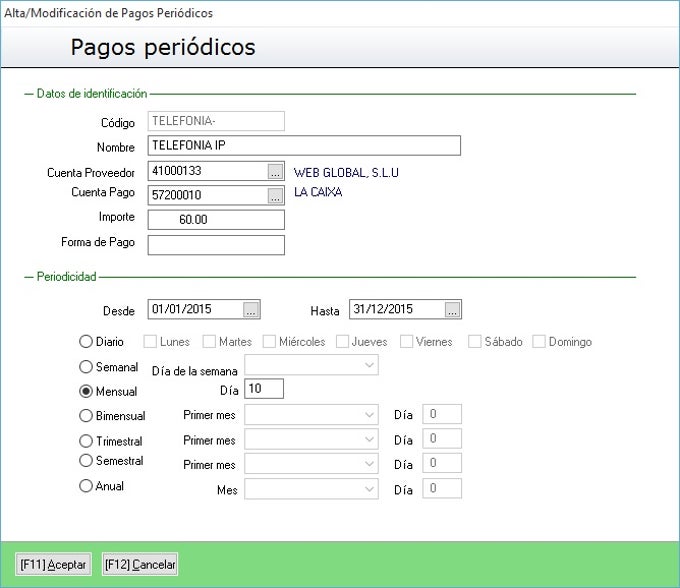
Task: Open calendar picker for Hasta date
Action: point(452,310)
